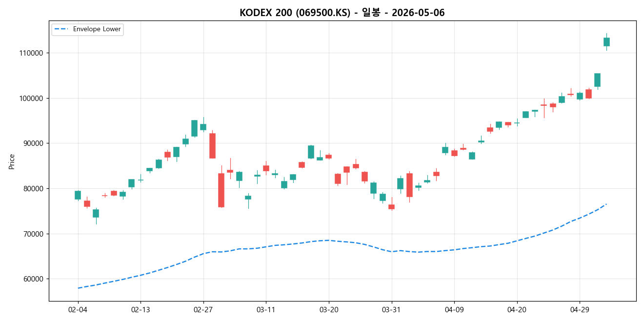Click the 03-11 date label
Screen dimensions: 644x322
tap(266, 310)
